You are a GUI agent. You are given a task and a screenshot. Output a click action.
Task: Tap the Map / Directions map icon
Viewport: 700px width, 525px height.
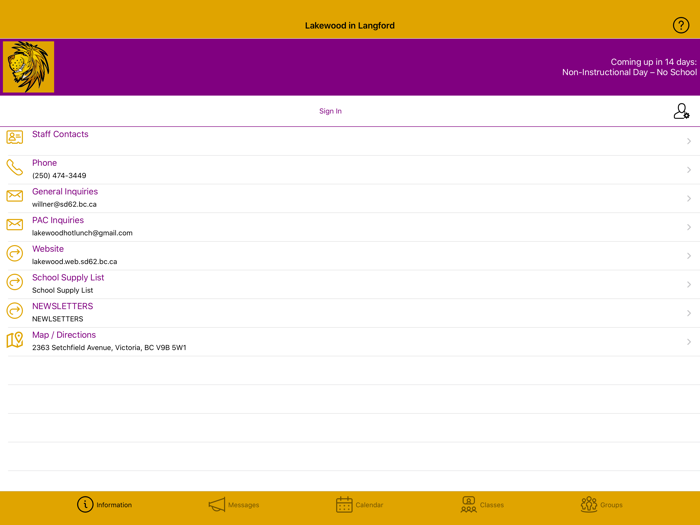(x=15, y=340)
